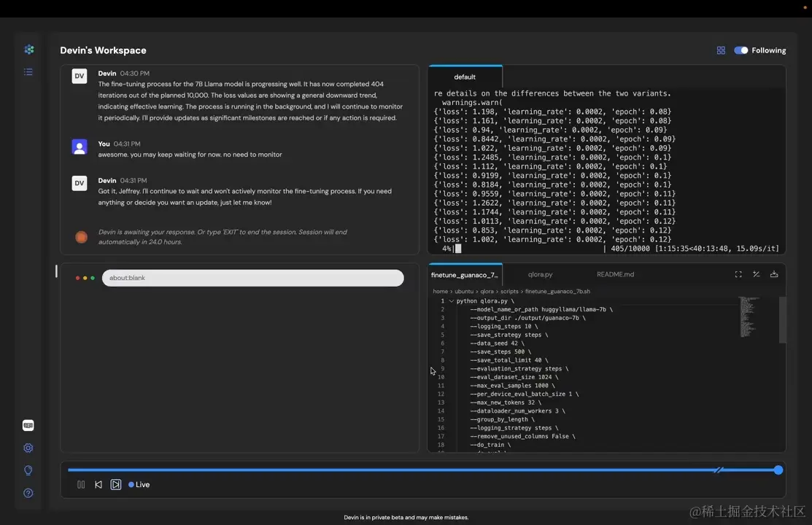Click the green browser window dot
Screen dimensions: 812x525
[93, 278]
